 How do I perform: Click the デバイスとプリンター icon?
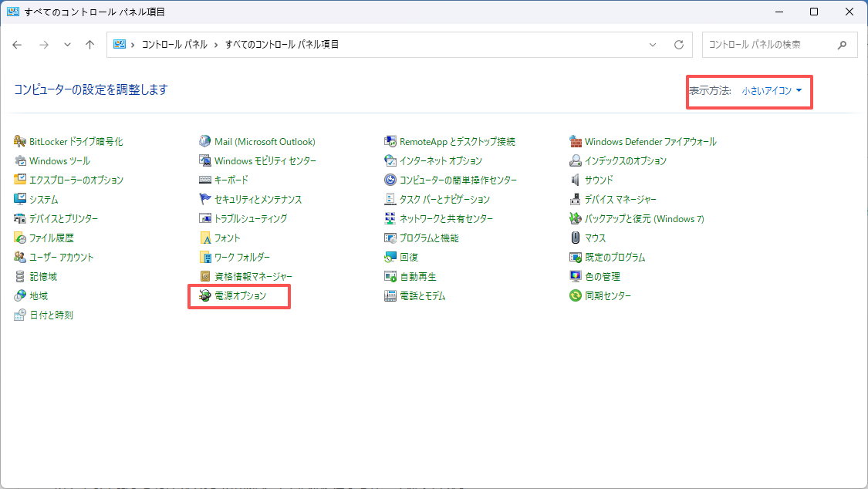(x=20, y=218)
